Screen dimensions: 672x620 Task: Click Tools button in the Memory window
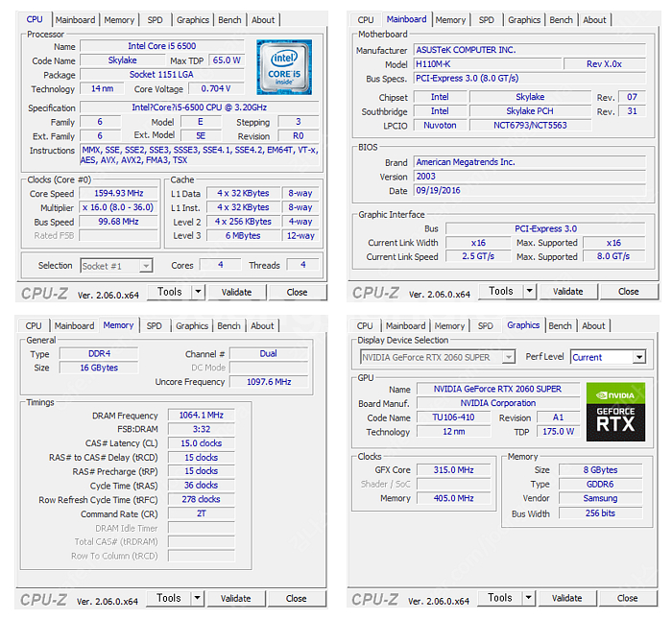169,598
